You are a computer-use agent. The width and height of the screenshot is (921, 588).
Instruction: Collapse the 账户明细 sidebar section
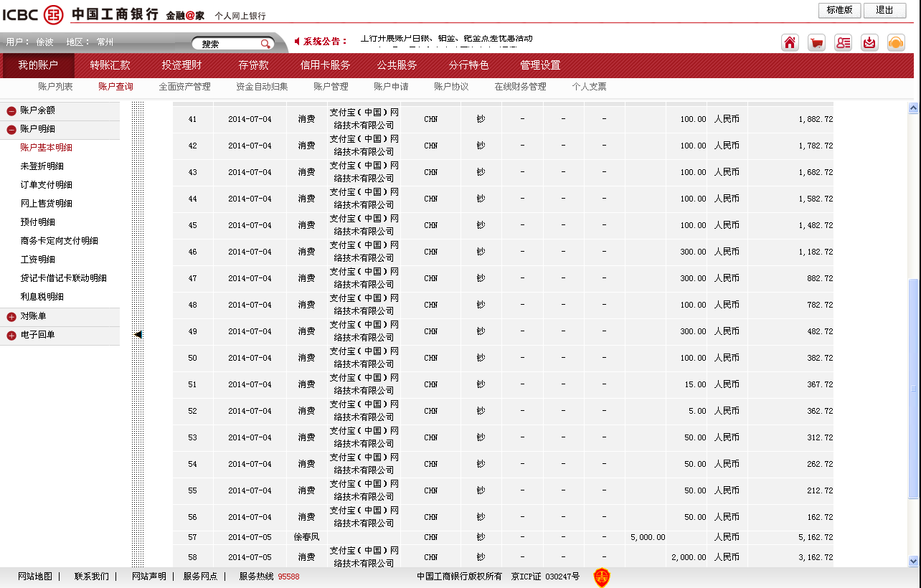[x=11, y=130]
